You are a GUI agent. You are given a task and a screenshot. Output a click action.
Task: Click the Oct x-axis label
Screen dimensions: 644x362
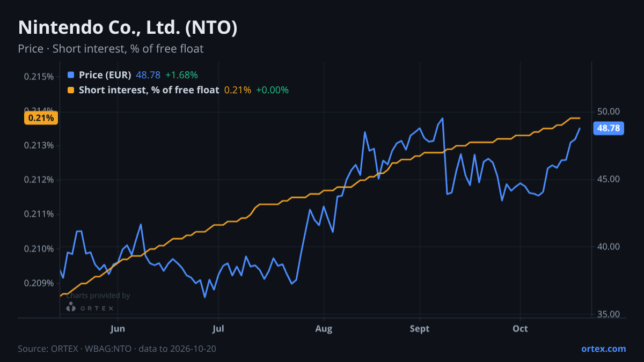point(521,329)
